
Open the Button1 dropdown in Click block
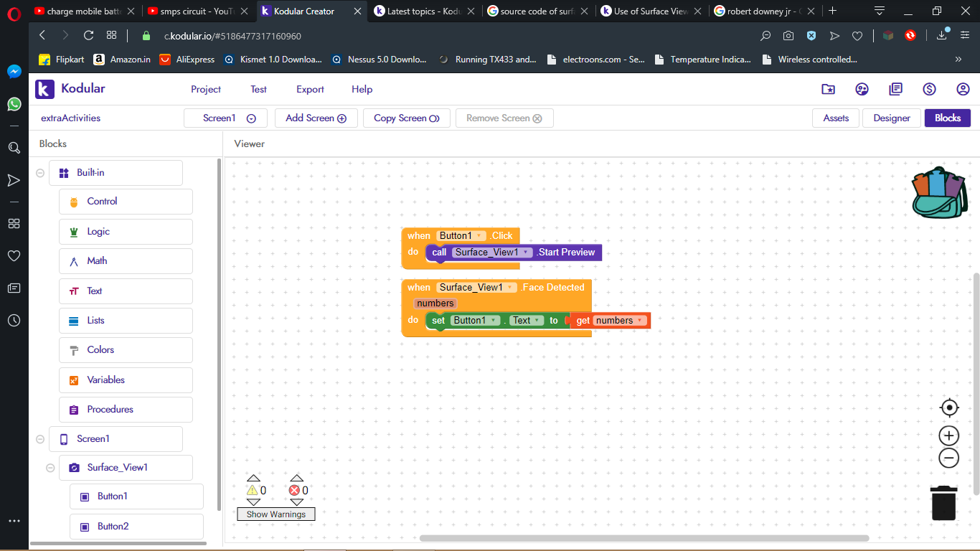click(479, 236)
